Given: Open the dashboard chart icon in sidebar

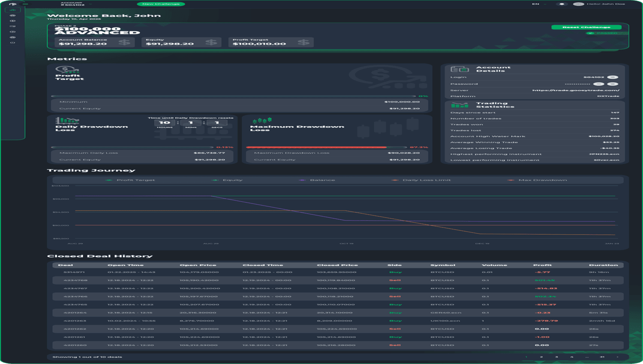Looking at the screenshot, I should [x=12, y=10].
